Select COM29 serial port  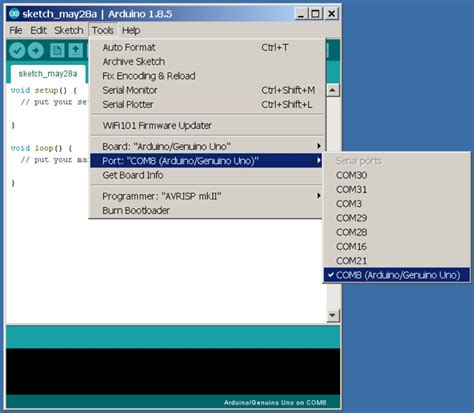[397, 218]
